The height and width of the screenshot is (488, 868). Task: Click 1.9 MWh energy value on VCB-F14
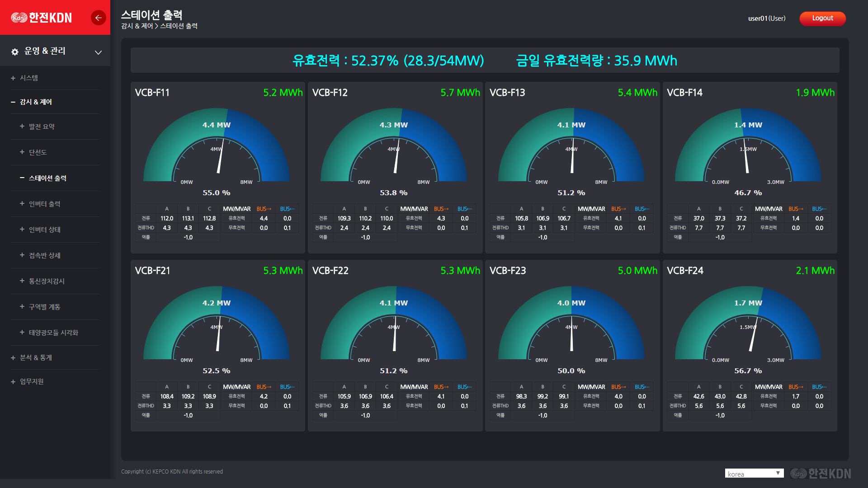coord(815,93)
